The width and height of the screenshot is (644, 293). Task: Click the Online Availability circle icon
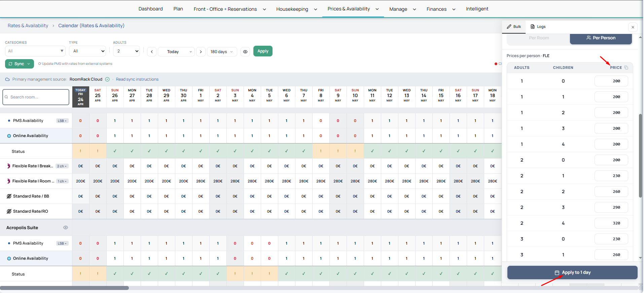(9, 136)
